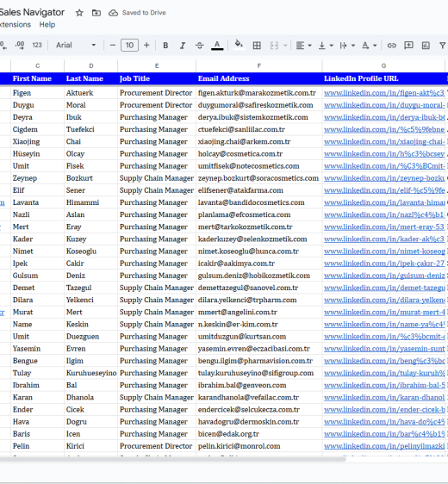This screenshot has height=484, width=448.
Task: Select cell with bicen@edak.org.tr
Action: point(259,434)
